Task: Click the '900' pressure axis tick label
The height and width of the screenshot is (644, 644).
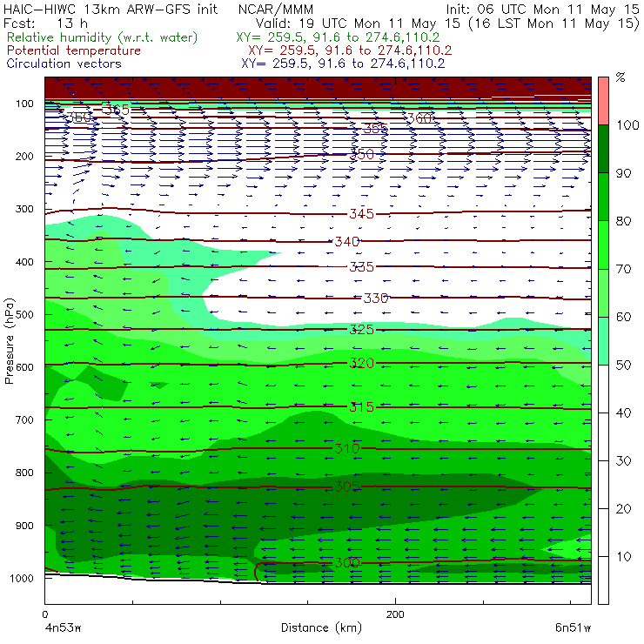Action: point(24,526)
